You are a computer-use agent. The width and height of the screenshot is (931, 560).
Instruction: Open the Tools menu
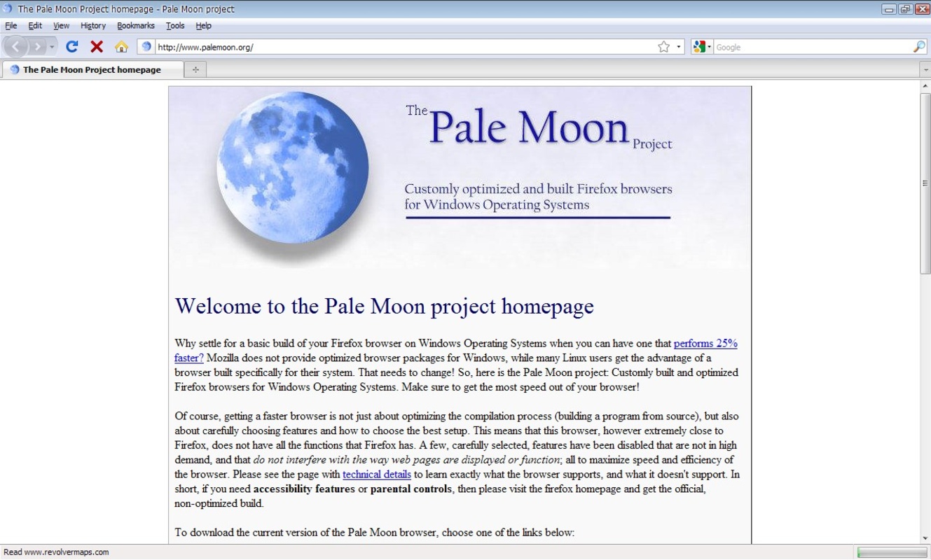point(175,26)
